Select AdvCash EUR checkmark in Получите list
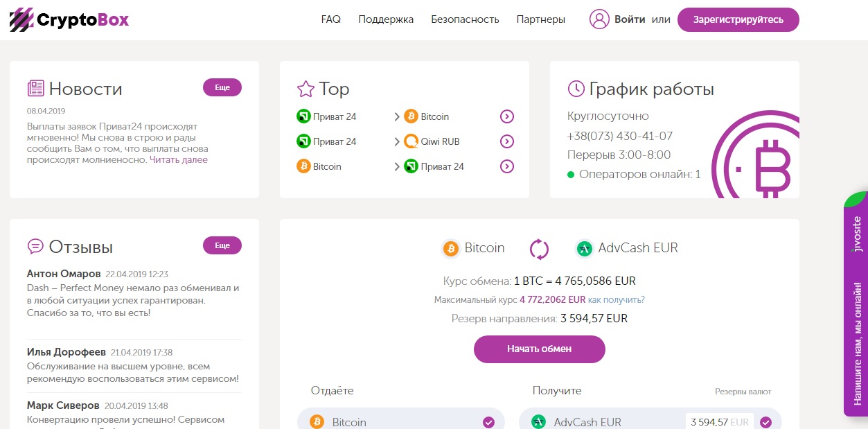Image resolution: width=868 pixels, height=429 pixels. point(765,422)
